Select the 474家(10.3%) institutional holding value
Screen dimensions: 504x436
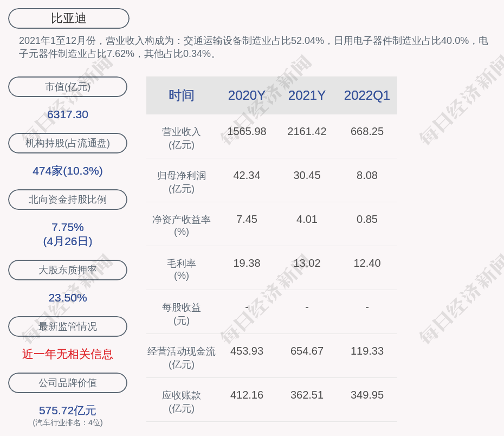68,171
